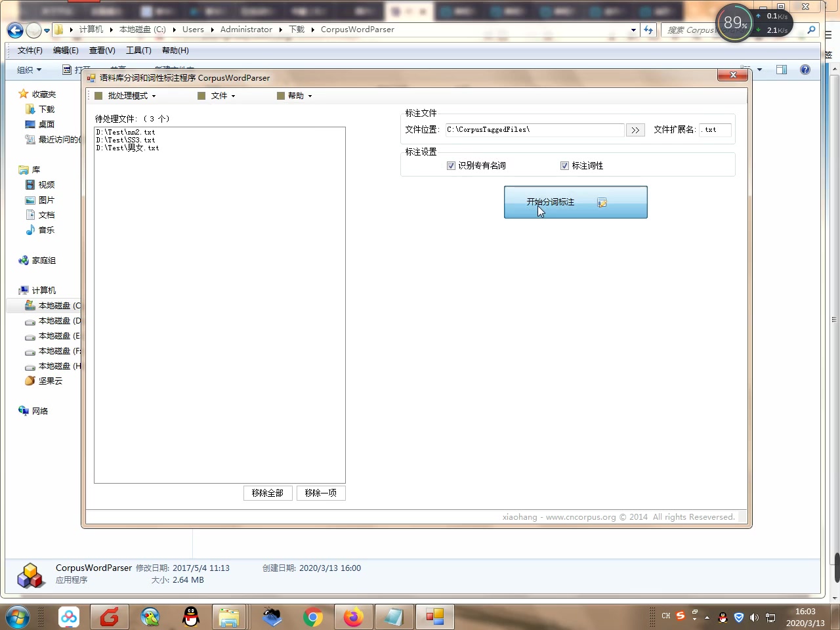
Task: Click the Explorer back navigation arrow
Action: pos(15,30)
